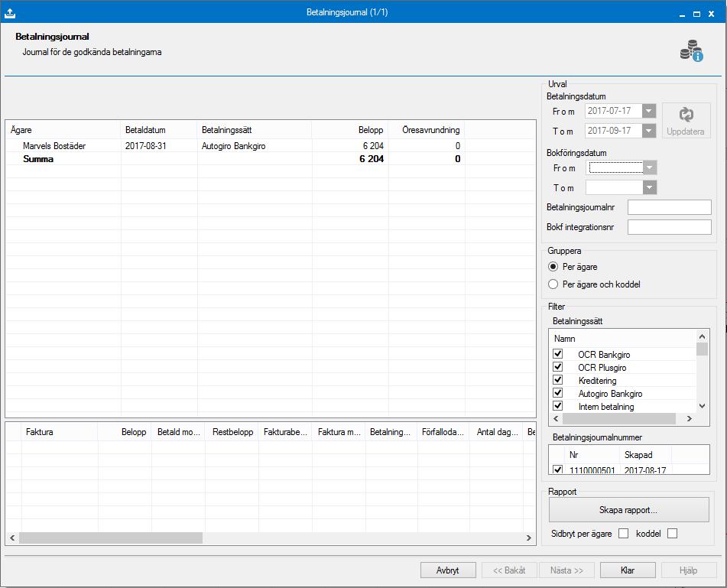Viewport: 727px width, 588px height.
Task: Toggle the koddel page break checkbox
Action: tap(672, 534)
